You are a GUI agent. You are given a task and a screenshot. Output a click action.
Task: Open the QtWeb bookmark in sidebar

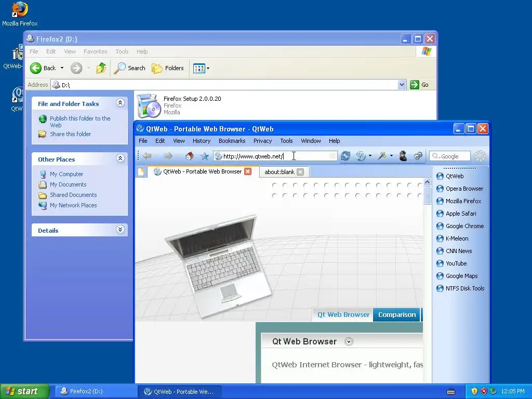click(x=450, y=176)
